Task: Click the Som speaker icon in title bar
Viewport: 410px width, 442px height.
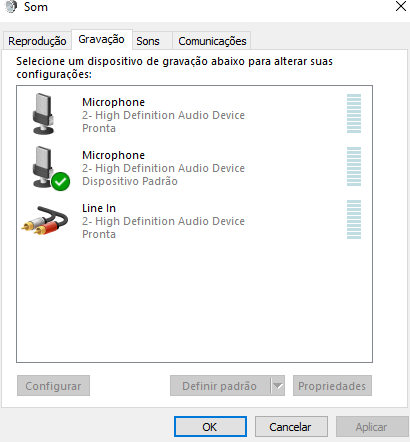Action: (x=11, y=7)
